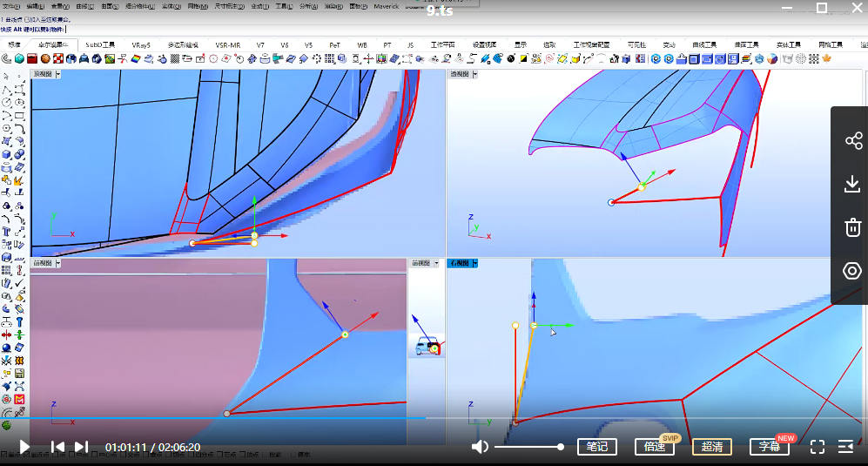Viewport: 868px width, 466px height.
Task: Play the paused video
Action: pyautogui.click(x=24, y=447)
